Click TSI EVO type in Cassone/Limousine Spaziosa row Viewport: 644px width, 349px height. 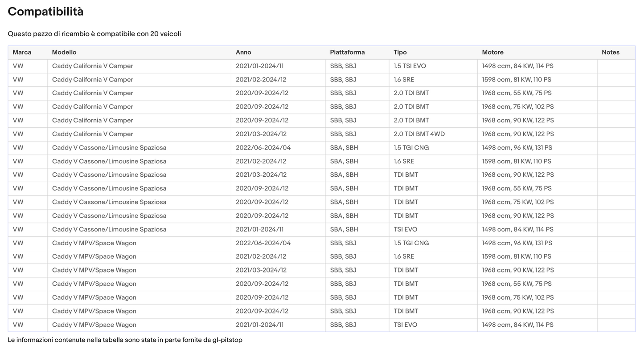pyautogui.click(x=405, y=230)
